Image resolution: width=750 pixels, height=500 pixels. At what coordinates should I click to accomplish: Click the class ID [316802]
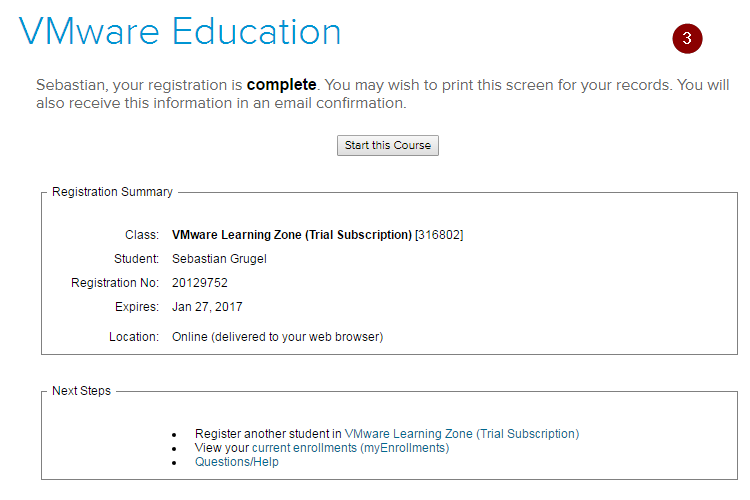(439, 235)
